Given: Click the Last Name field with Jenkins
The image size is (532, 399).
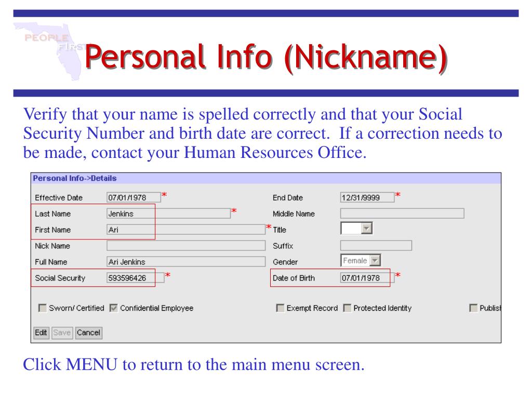Looking at the screenshot, I should [x=169, y=214].
